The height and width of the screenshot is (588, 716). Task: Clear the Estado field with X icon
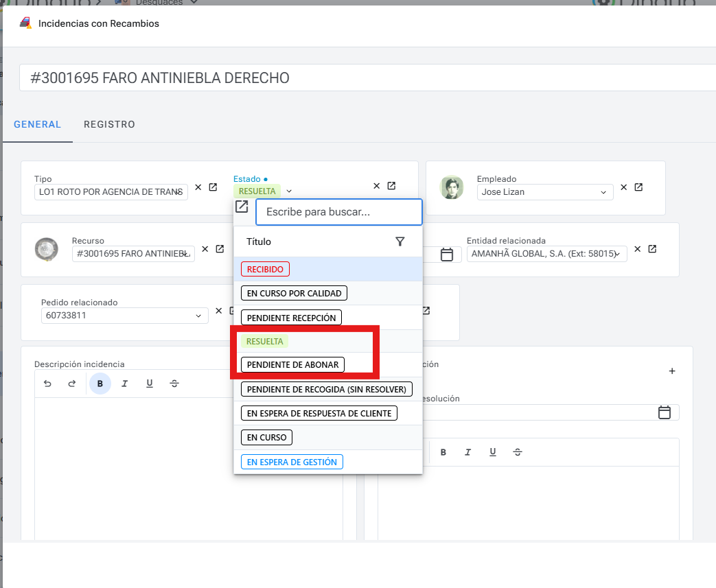click(376, 186)
